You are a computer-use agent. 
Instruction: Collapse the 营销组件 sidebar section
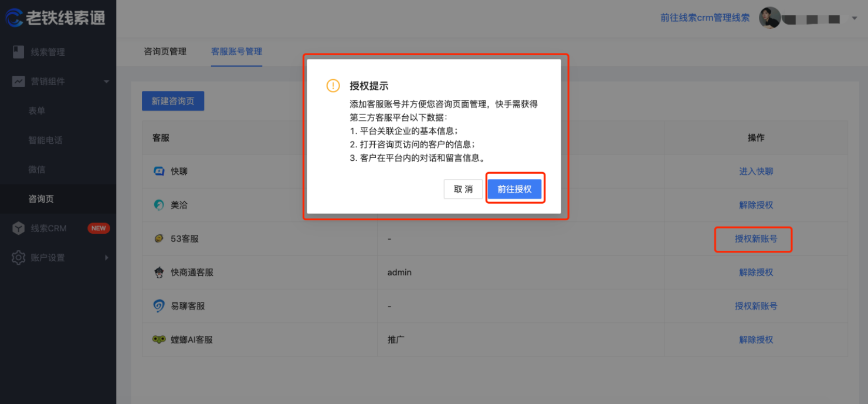107,82
